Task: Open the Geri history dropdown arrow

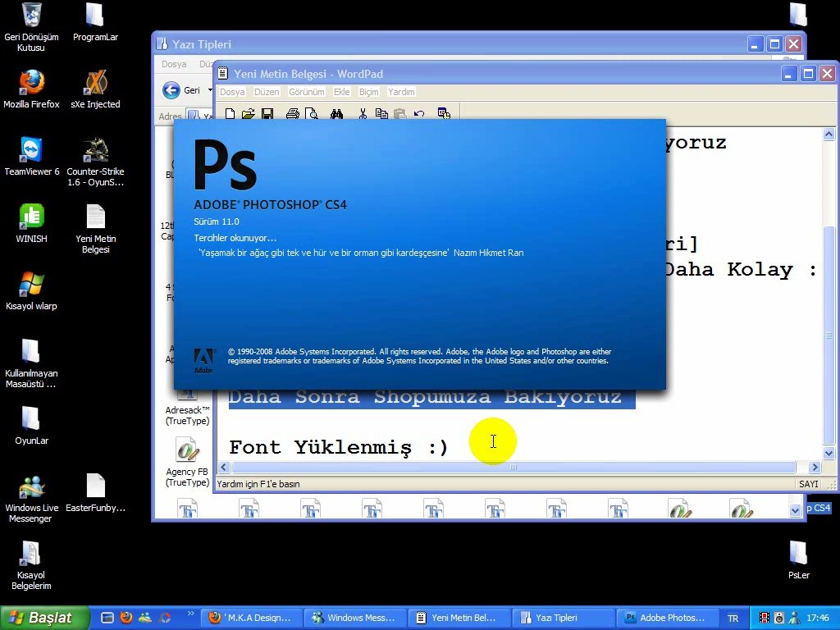Action: [x=210, y=90]
